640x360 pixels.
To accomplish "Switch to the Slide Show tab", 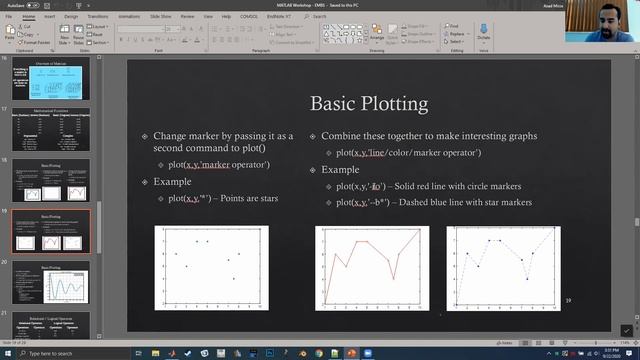I will click(x=160, y=16).
